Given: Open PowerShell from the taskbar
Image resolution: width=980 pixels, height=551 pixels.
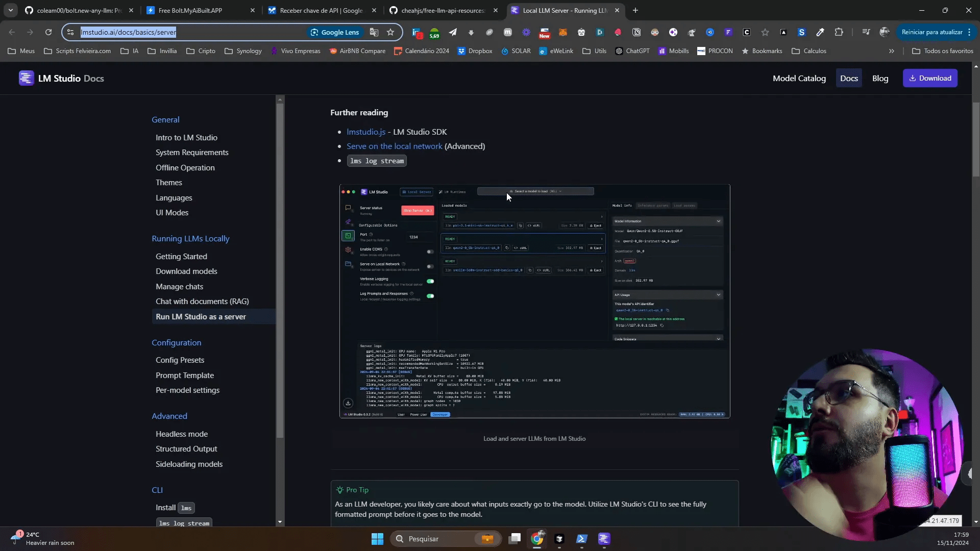Looking at the screenshot, I should pyautogui.click(x=582, y=539).
